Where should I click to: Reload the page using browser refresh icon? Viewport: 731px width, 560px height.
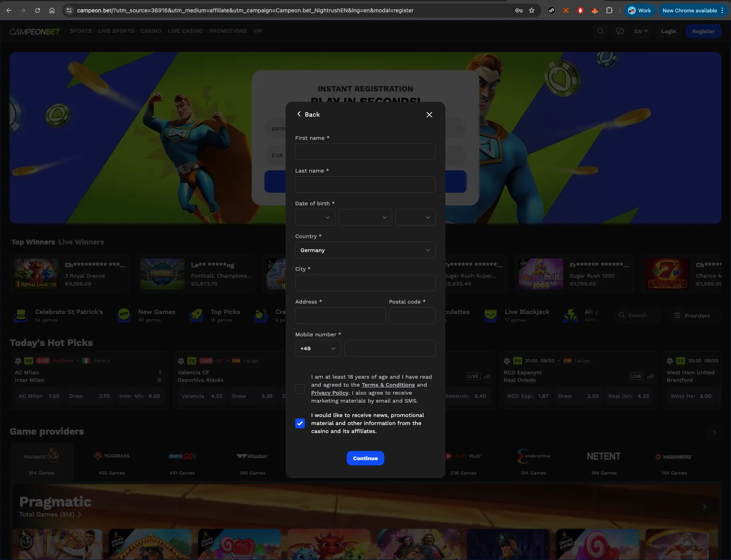coord(38,10)
